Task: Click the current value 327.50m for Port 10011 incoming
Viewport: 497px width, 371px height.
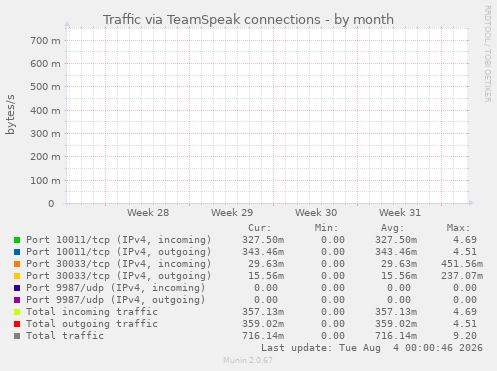Action: [263, 240]
